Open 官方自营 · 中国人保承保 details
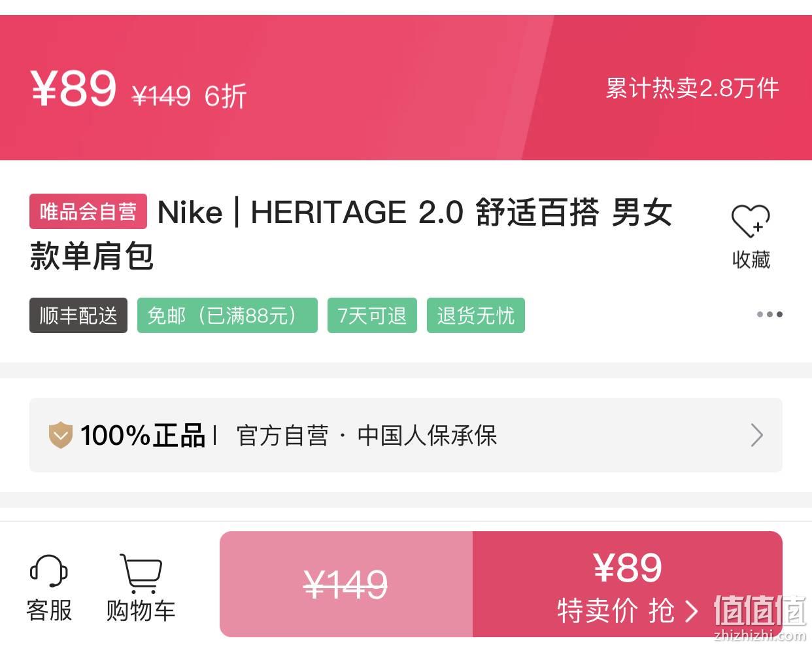This screenshot has width=812, height=647. pos(367,435)
